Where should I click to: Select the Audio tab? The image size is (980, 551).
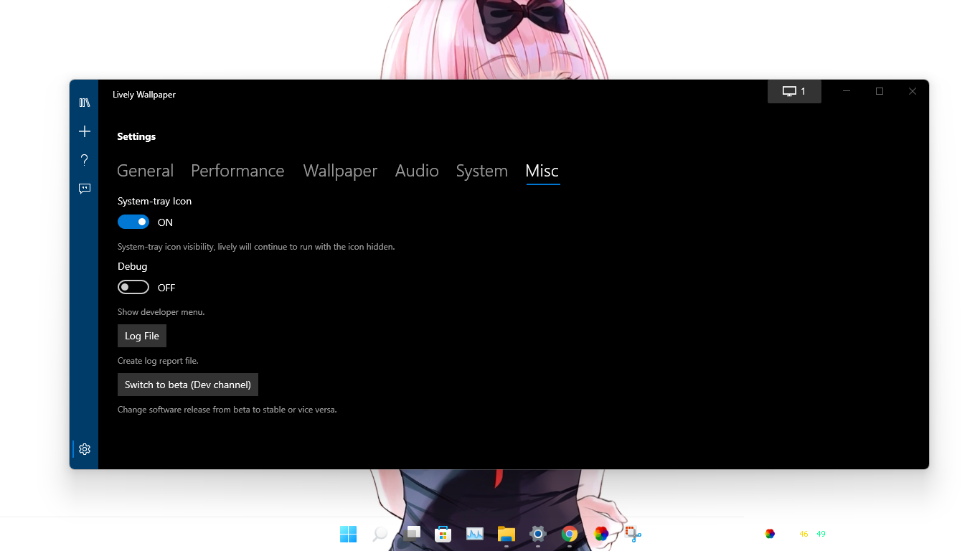(417, 171)
